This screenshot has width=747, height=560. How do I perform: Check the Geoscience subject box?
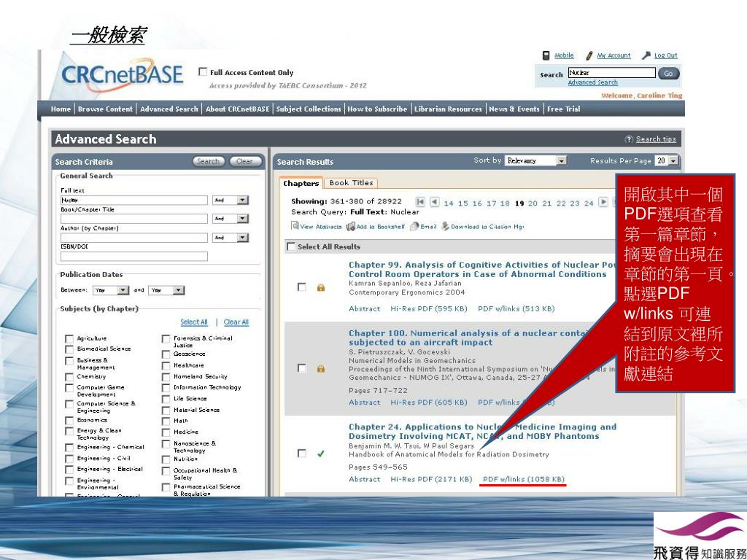pos(166,355)
